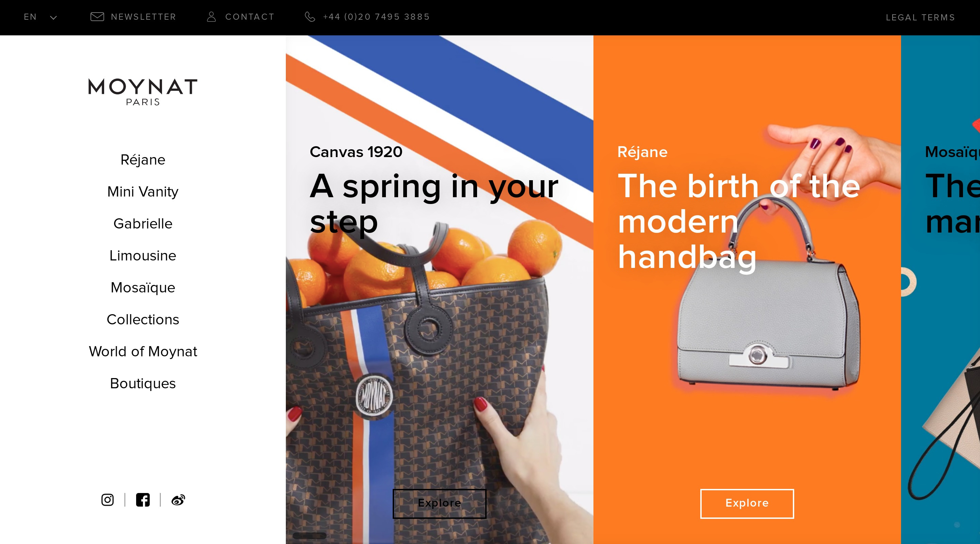Open the Instagram social icon
Viewport: 980px width, 544px height.
pos(108,499)
